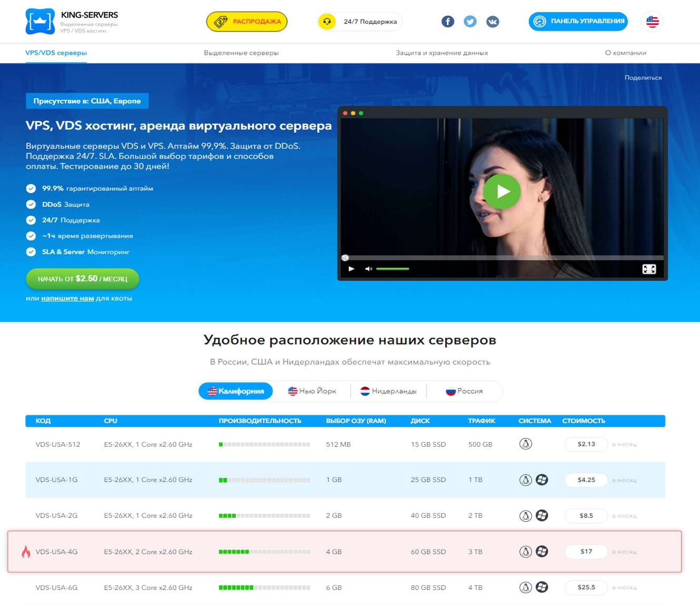Toggle video fullscreen icon
700x605 pixels.
tap(649, 269)
